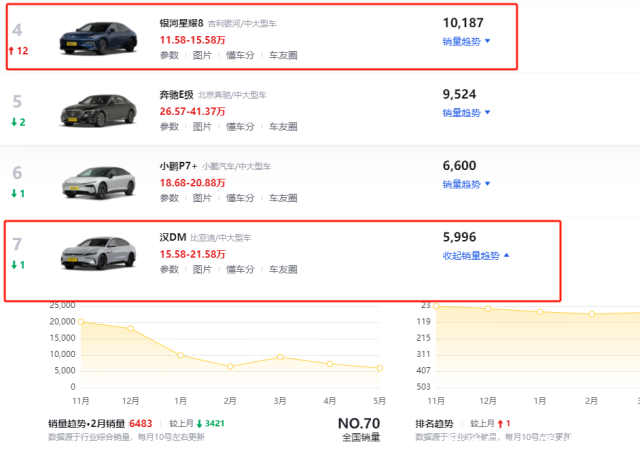Click the 11月 data point on sales chart
The image size is (640, 459).
(x=81, y=322)
